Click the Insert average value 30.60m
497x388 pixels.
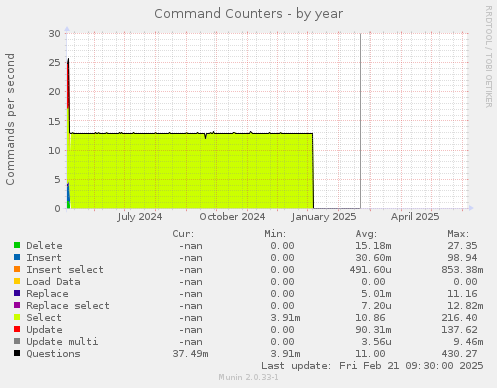click(x=373, y=258)
